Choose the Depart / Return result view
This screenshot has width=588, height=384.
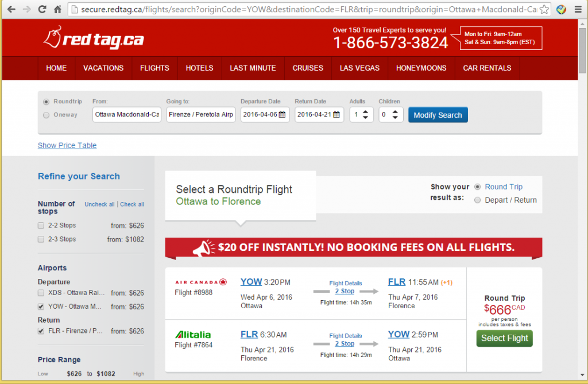[x=477, y=200]
